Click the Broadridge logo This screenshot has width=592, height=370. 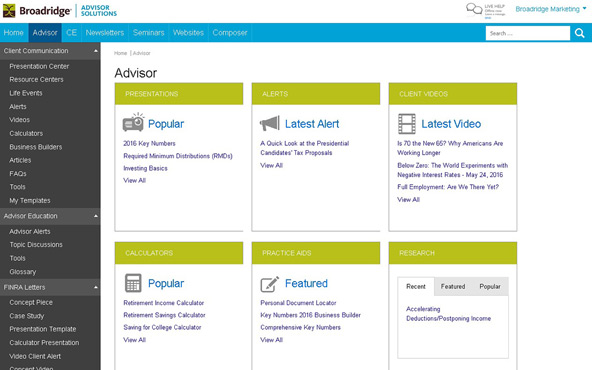coord(37,11)
